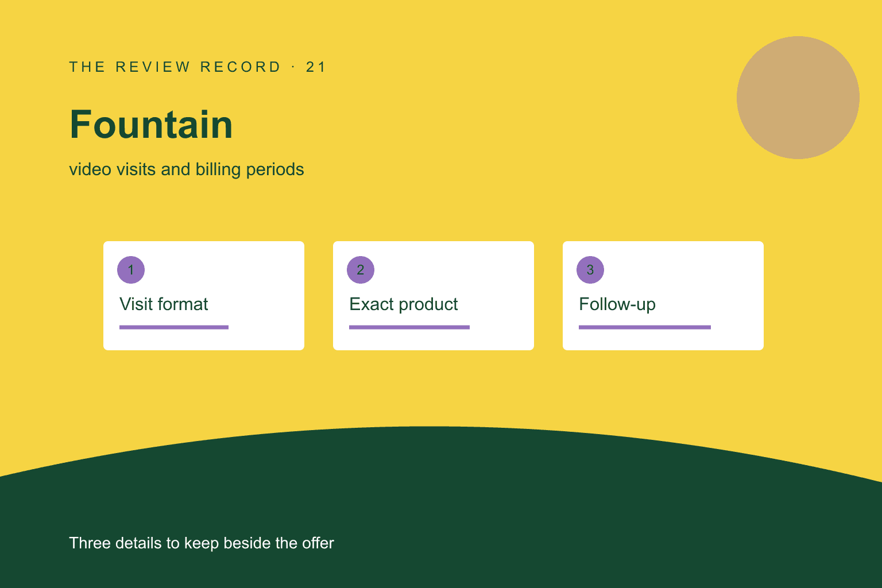Click "Three details to keep beside the offer"
Screen dimensions: 882x588
[x=202, y=543]
